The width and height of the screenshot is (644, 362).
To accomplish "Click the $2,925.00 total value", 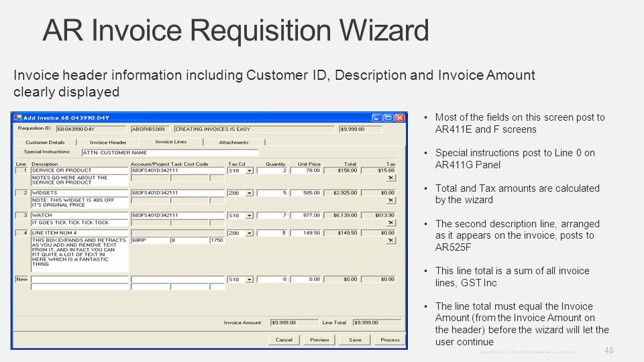I will (341, 193).
